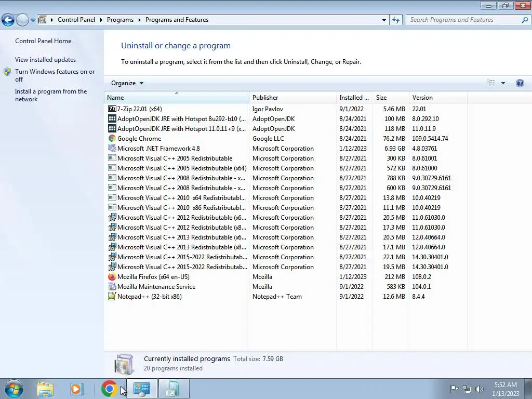Open Install a program from the network
The height and width of the screenshot is (399, 532).
pos(51,95)
